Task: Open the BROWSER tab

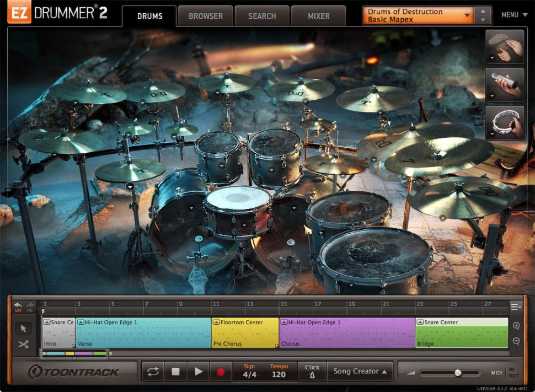Action: (205, 15)
